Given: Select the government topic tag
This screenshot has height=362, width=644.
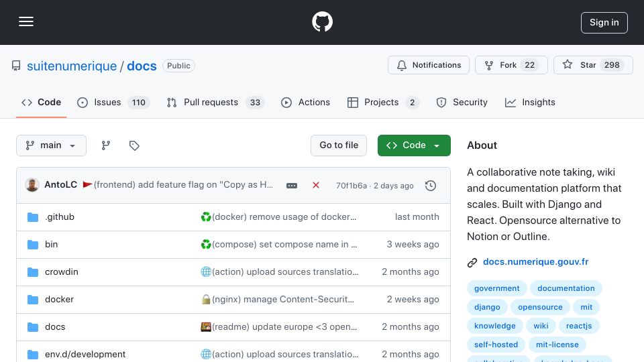Looking at the screenshot, I should (x=496, y=288).
